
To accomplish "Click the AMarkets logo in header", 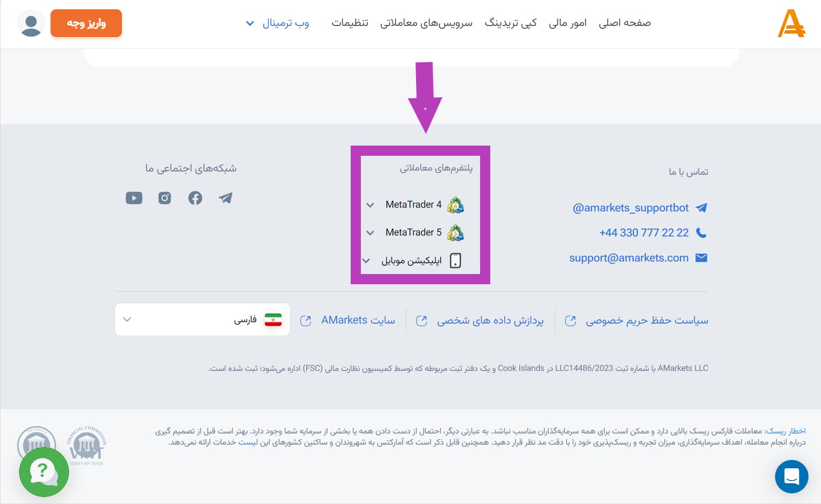I will [791, 23].
